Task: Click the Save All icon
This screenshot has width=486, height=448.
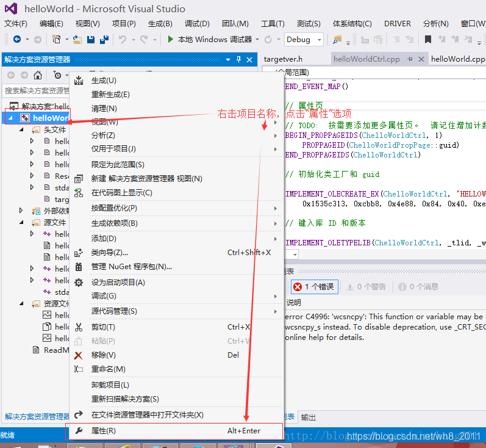Action: 104,40
